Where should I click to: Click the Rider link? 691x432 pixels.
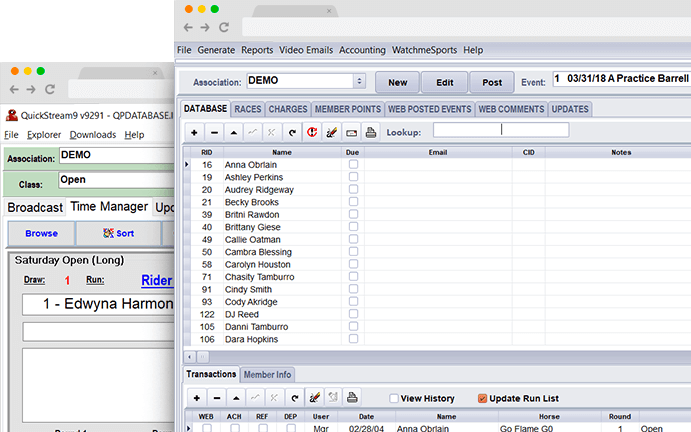[x=157, y=280]
